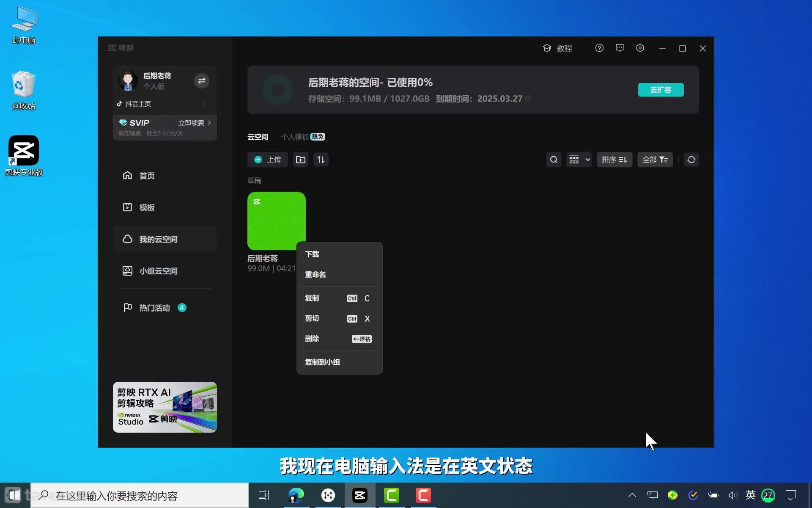Select 我的云空间 in sidebar
The height and width of the screenshot is (508, 812).
(x=165, y=239)
